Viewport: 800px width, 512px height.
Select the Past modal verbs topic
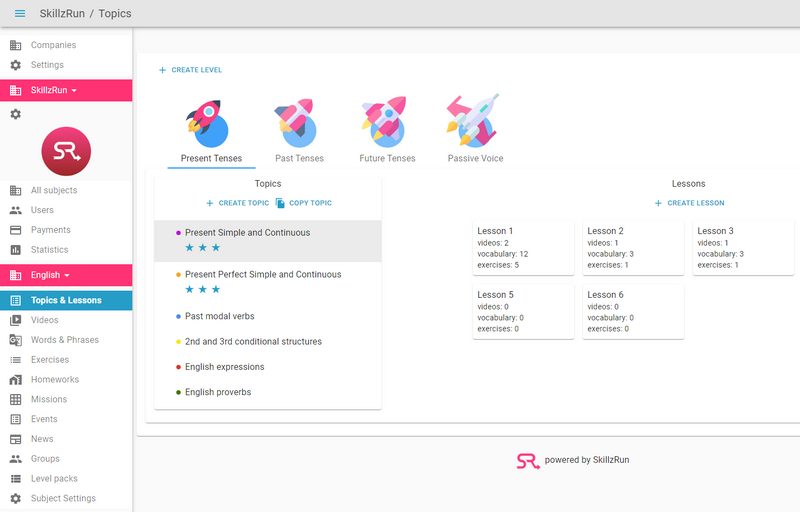point(268,316)
